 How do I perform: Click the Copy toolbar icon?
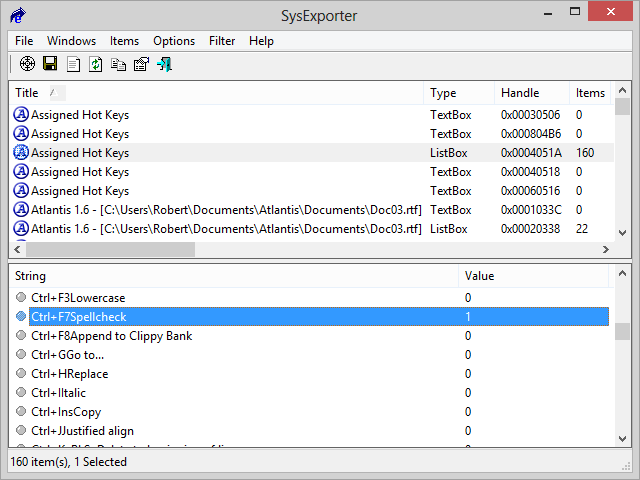(x=118, y=64)
